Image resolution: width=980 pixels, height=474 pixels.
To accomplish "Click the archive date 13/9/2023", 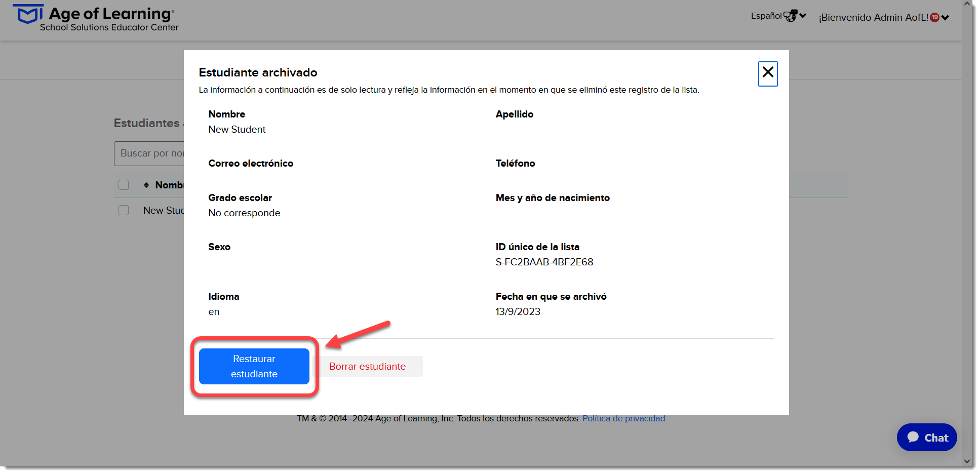I will 518,311.
